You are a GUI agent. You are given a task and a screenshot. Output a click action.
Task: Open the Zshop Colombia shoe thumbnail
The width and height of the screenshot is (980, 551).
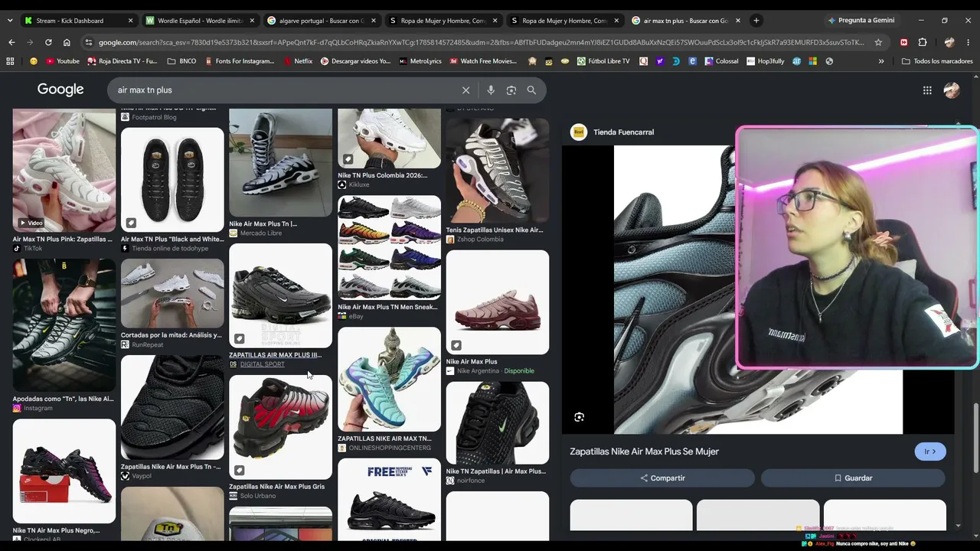click(x=498, y=170)
